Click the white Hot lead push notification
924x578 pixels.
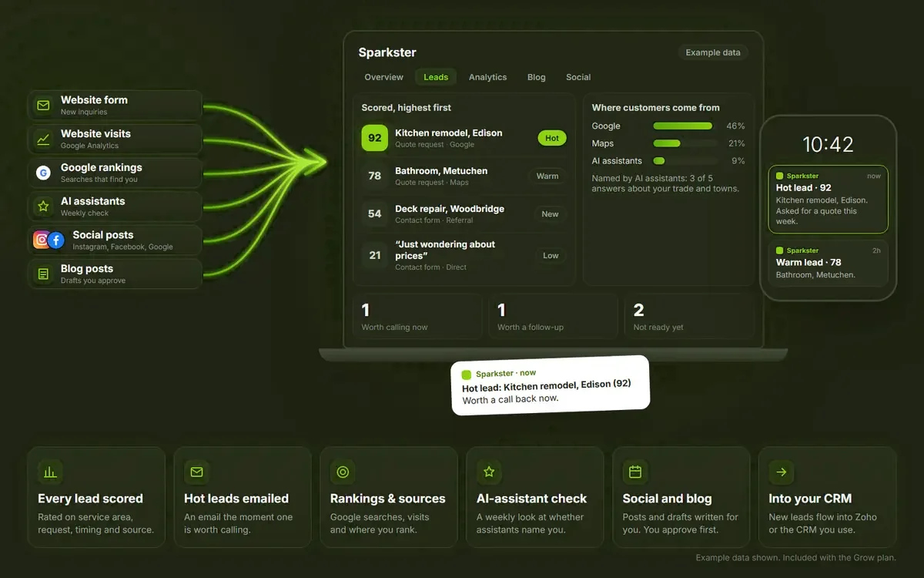tap(551, 385)
